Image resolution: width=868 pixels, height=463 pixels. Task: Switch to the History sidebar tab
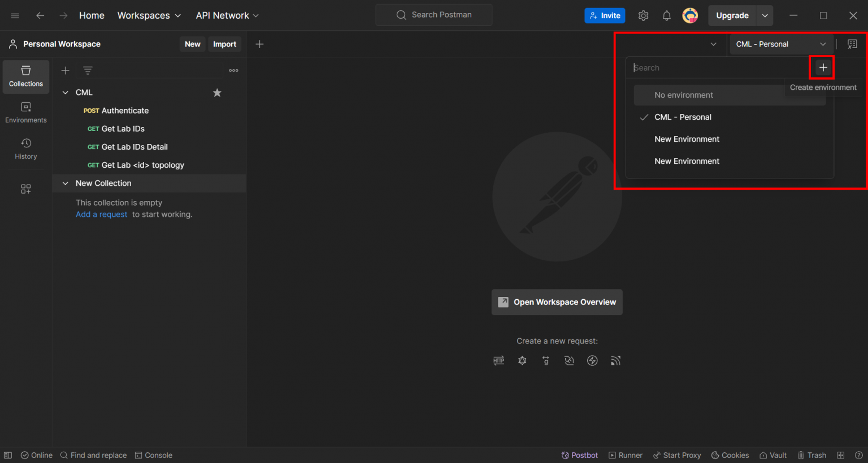click(25, 149)
